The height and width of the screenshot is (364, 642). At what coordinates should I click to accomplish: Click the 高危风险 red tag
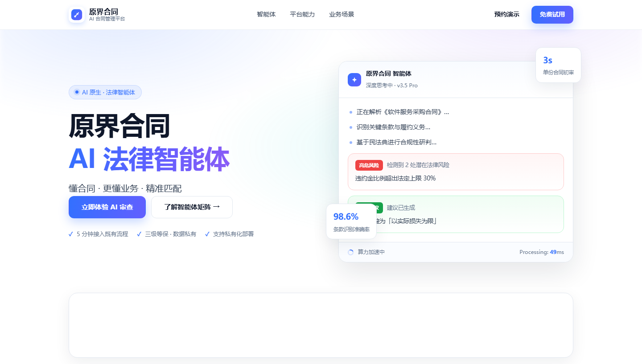click(x=369, y=165)
